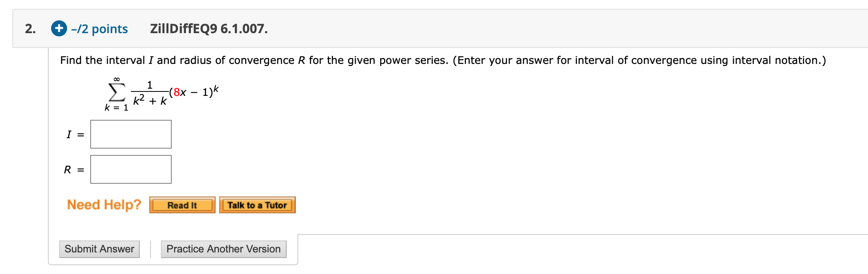Open Practice Another Version
868x274 pixels.
(223, 248)
